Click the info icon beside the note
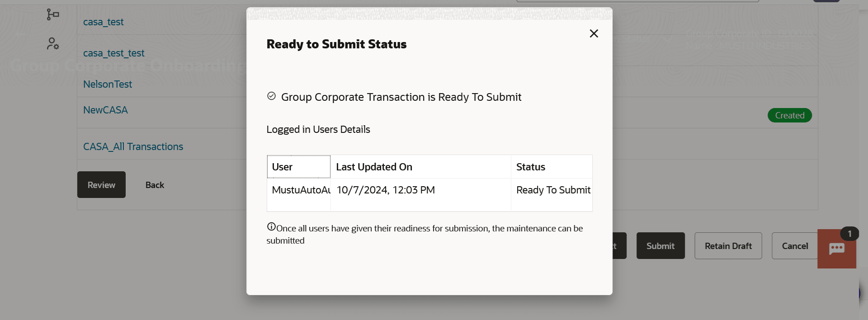Viewport: 868px width, 320px height. [x=271, y=227]
